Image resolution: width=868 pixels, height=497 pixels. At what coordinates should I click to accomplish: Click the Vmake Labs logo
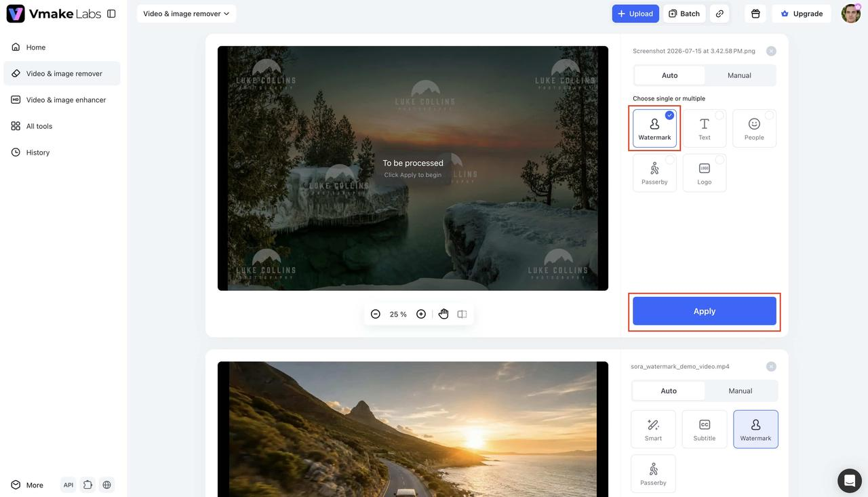click(x=54, y=14)
